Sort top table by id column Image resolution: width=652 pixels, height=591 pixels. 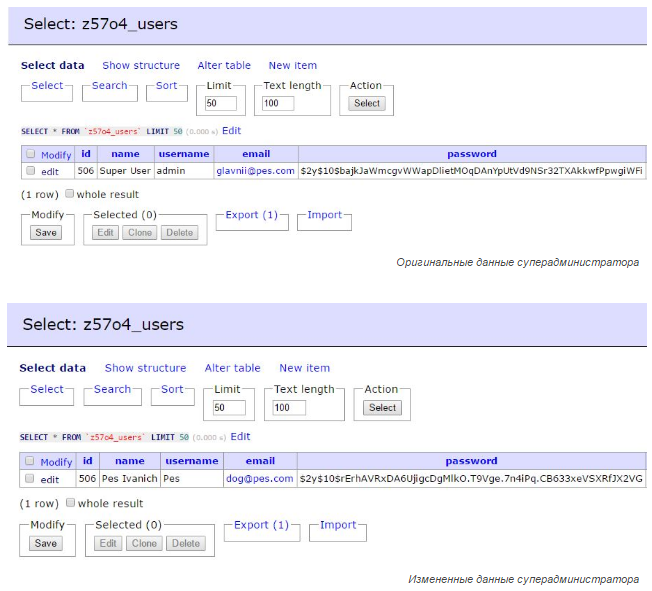(86, 154)
